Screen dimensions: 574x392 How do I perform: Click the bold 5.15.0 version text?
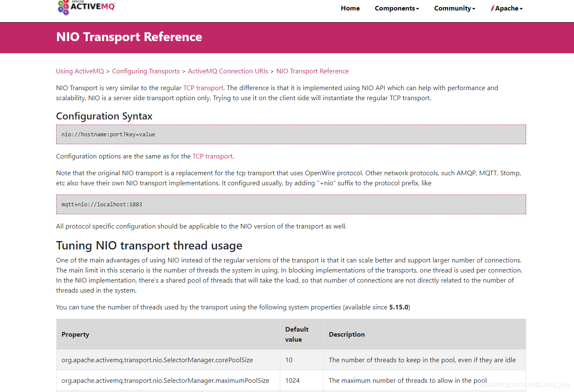click(399, 307)
